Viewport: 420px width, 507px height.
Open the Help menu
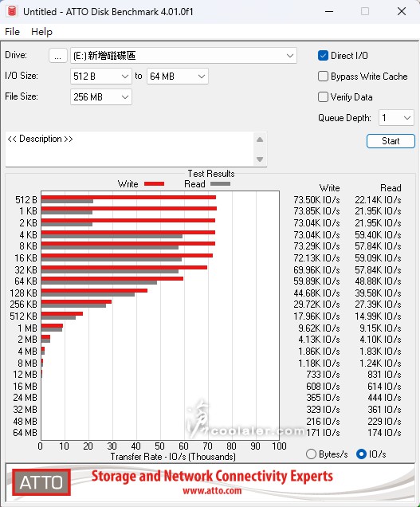(41, 32)
